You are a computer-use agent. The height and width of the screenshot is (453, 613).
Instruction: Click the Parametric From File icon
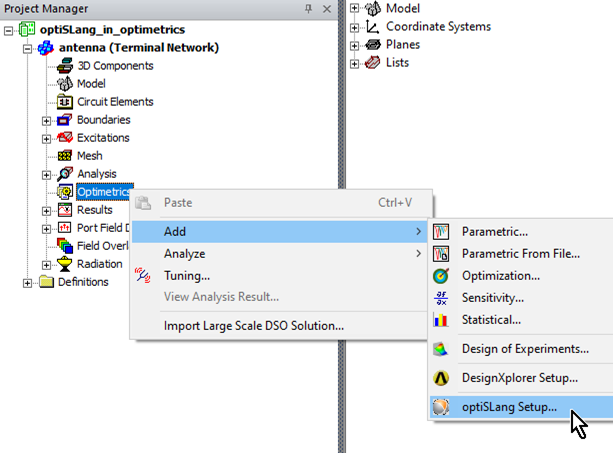coord(441,254)
